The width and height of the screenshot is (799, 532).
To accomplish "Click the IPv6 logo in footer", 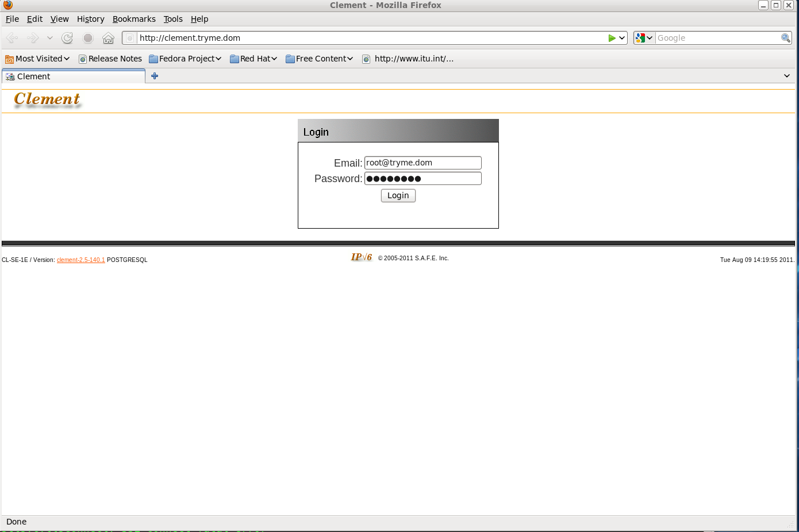I will pyautogui.click(x=361, y=257).
